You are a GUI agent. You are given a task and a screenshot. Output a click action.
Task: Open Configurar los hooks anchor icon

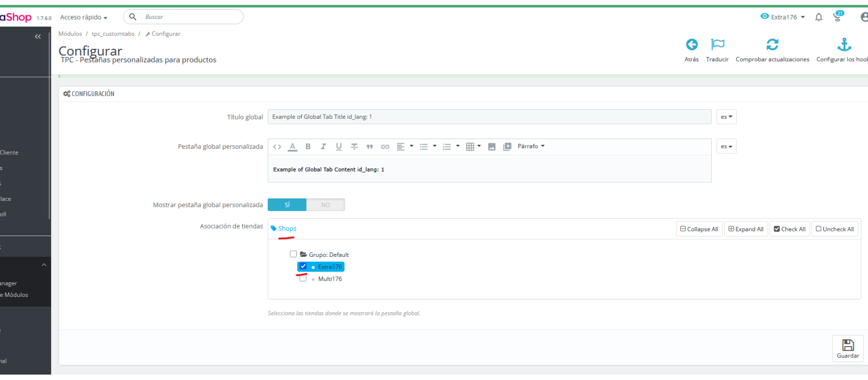point(844,45)
